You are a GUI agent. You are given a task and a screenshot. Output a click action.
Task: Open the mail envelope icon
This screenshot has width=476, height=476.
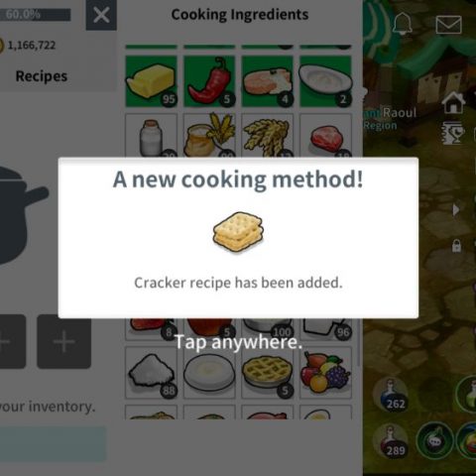[448, 25]
